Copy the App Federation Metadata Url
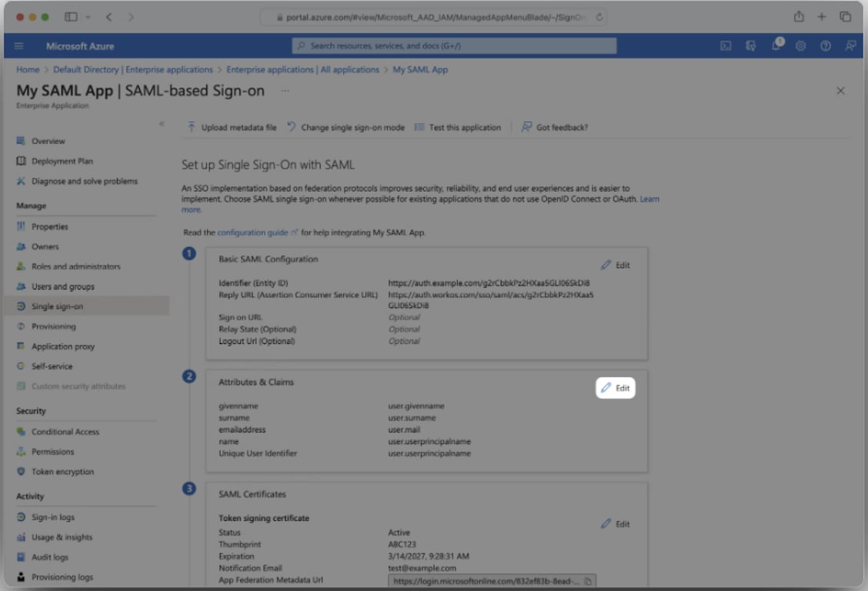 point(588,581)
